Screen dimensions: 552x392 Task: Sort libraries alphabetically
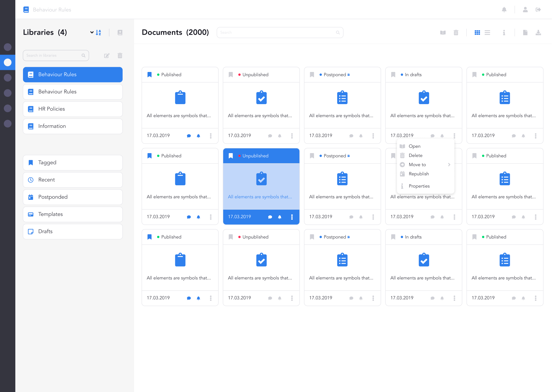point(98,32)
